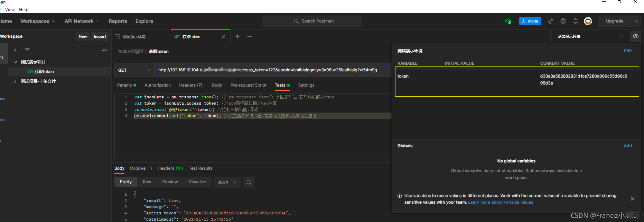Open the request Headers (7) tab

[191, 85]
